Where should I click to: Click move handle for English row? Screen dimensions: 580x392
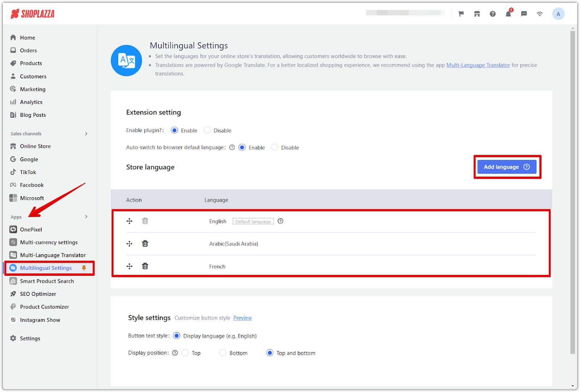tap(129, 221)
